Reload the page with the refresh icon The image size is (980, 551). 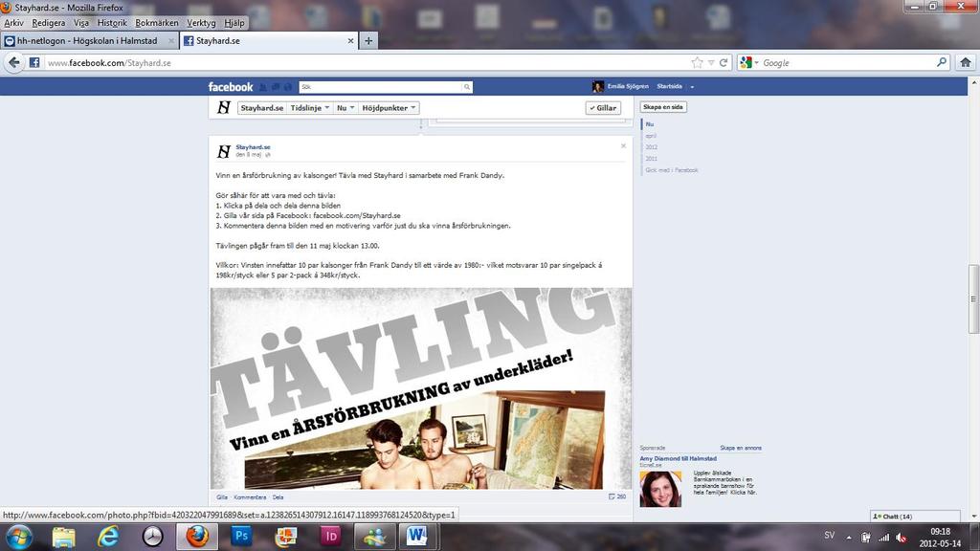click(724, 62)
